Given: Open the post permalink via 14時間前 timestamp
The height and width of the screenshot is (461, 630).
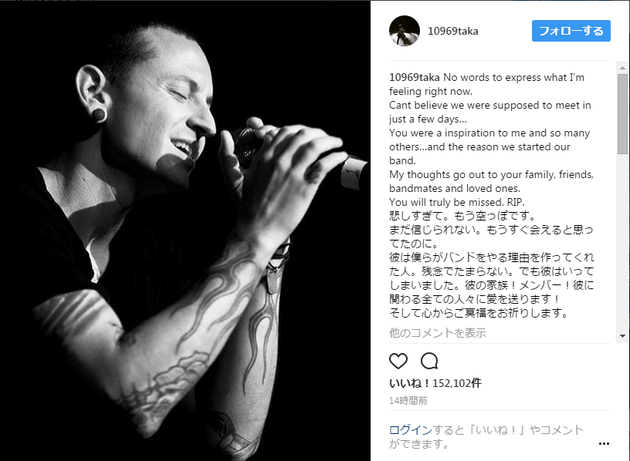Looking at the screenshot, I should [x=408, y=400].
